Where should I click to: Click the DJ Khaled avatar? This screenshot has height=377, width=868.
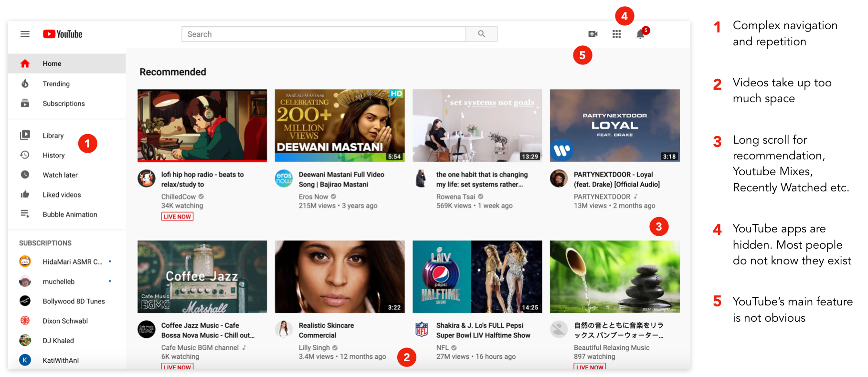[25, 340]
